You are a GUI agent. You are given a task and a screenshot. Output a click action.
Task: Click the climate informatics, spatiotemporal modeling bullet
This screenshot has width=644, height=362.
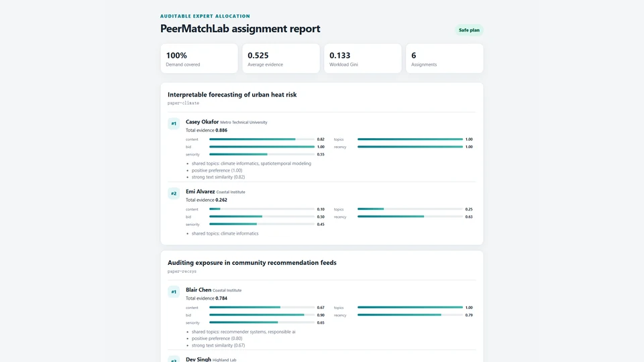(252, 164)
